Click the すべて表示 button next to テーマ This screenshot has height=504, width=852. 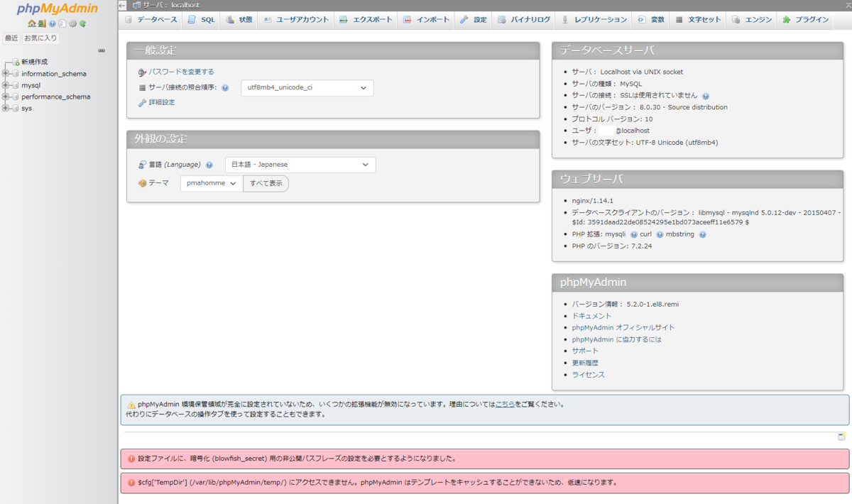coord(267,183)
